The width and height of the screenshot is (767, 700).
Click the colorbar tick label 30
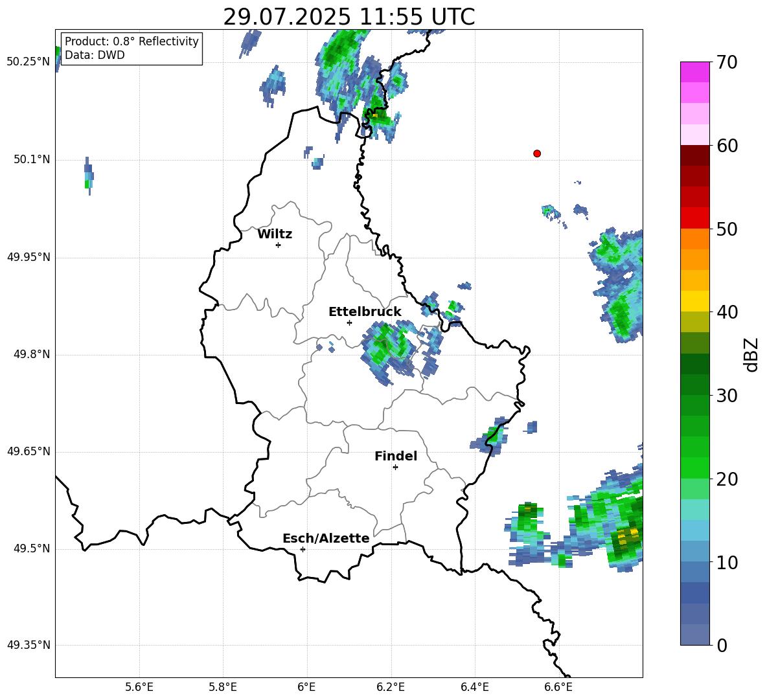(727, 396)
